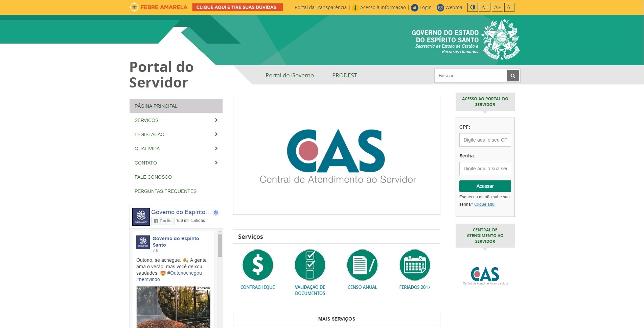Screen dimensions: 644x328
Task: Open the Feriados 2017 calendar icon
Action: coord(415,265)
